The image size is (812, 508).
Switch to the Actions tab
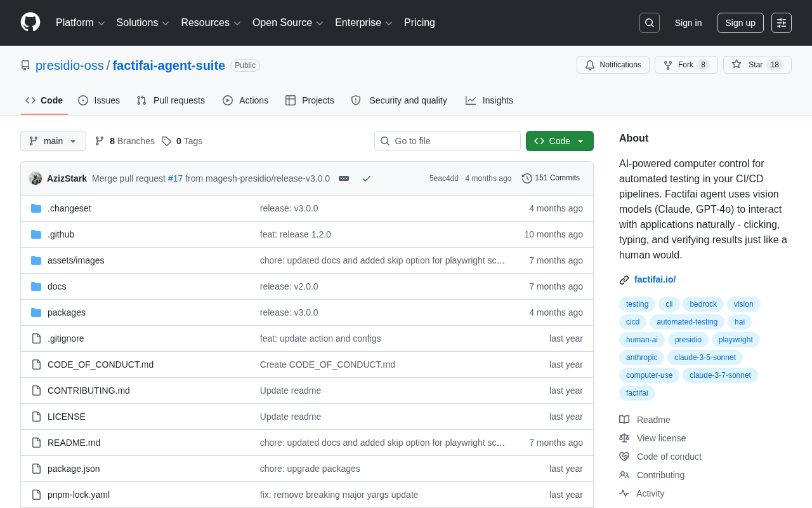pos(246,100)
